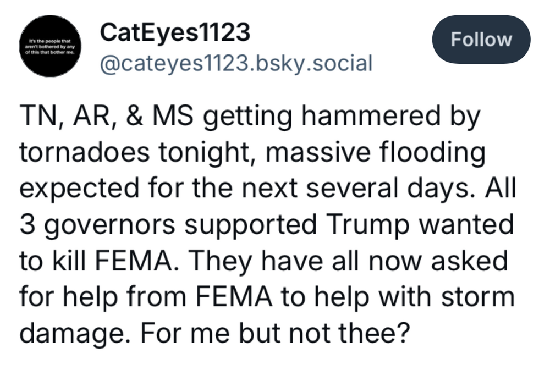
Task: Click the word "tornadoes" in the post
Action: (86, 153)
